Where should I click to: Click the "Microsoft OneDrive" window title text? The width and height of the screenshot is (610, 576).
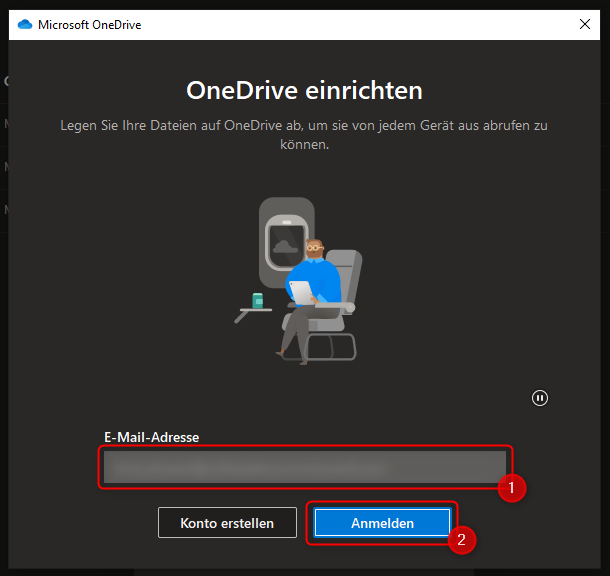point(89,25)
